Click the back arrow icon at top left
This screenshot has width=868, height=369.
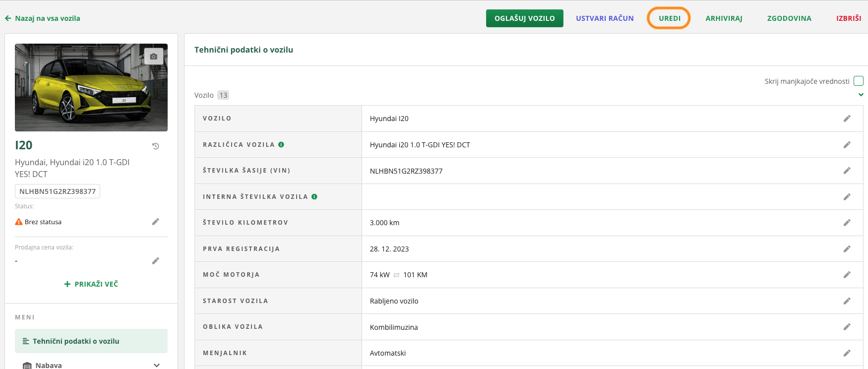point(8,18)
